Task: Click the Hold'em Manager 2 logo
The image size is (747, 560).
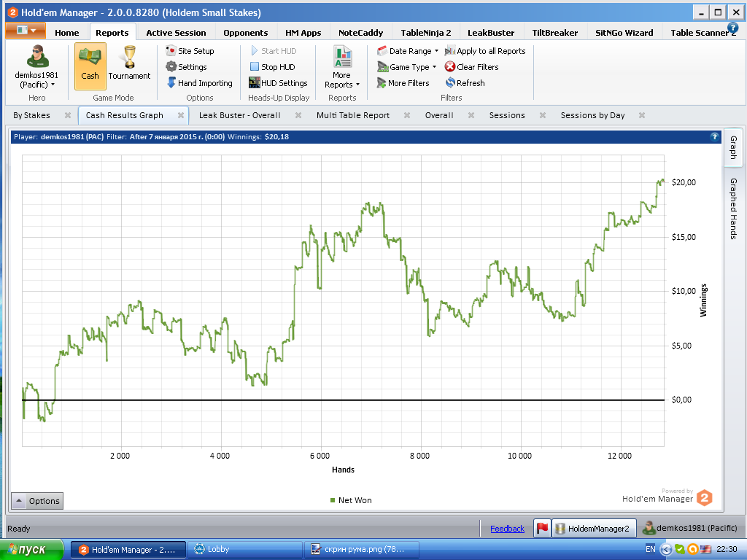Action: [x=704, y=498]
